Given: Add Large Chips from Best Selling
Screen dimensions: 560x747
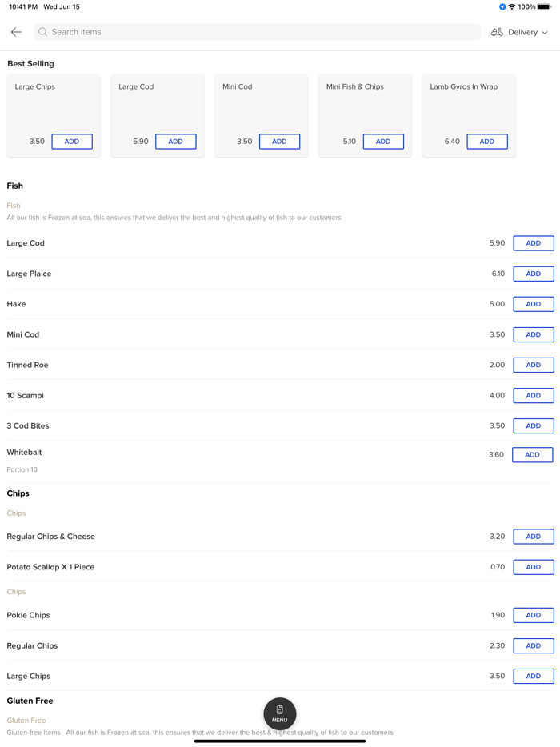Looking at the screenshot, I should pos(72,142).
